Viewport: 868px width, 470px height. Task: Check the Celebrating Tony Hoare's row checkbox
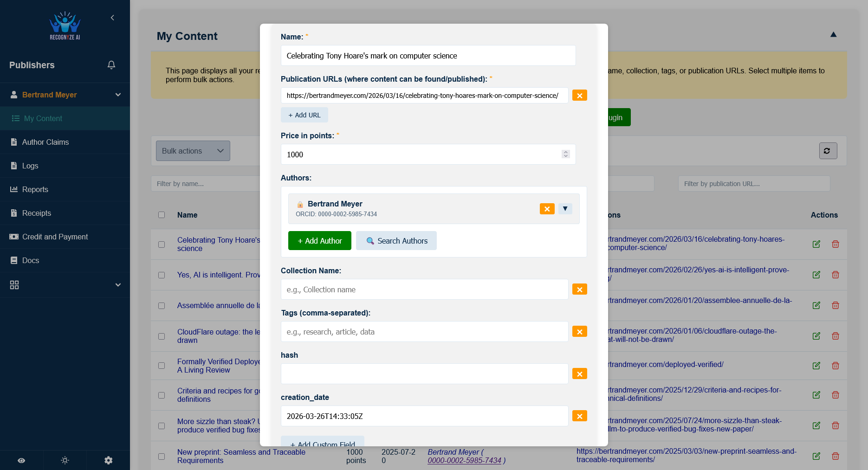click(x=162, y=245)
